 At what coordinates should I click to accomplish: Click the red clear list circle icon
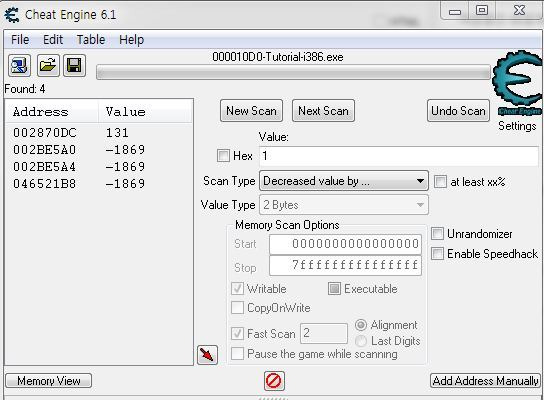pyautogui.click(x=274, y=381)
